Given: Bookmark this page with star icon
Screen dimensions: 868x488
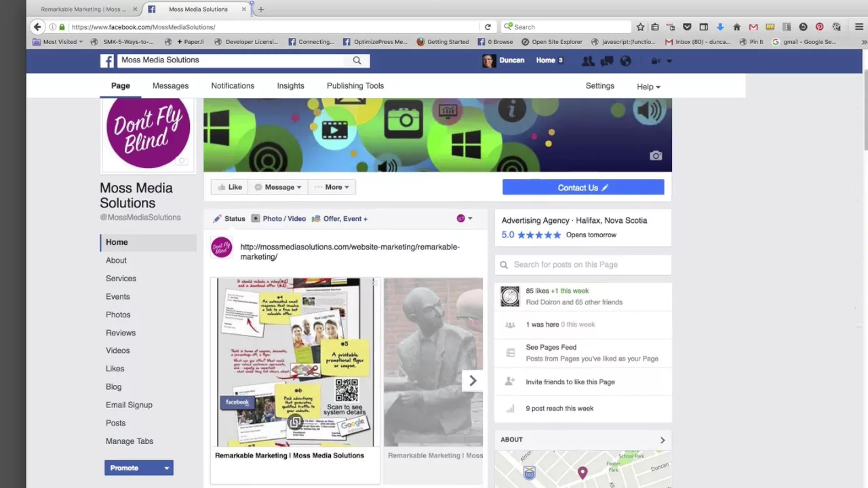Looking at the screenshot, I should pos(640,27).
